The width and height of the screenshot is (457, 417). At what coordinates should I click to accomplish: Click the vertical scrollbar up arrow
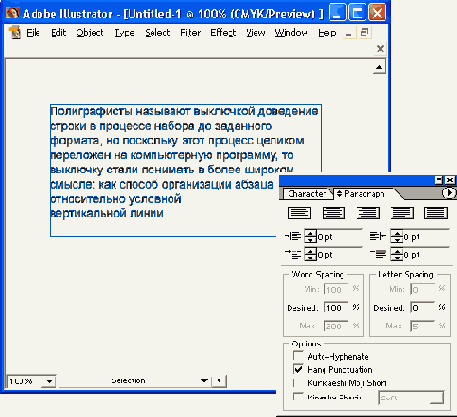379,67
